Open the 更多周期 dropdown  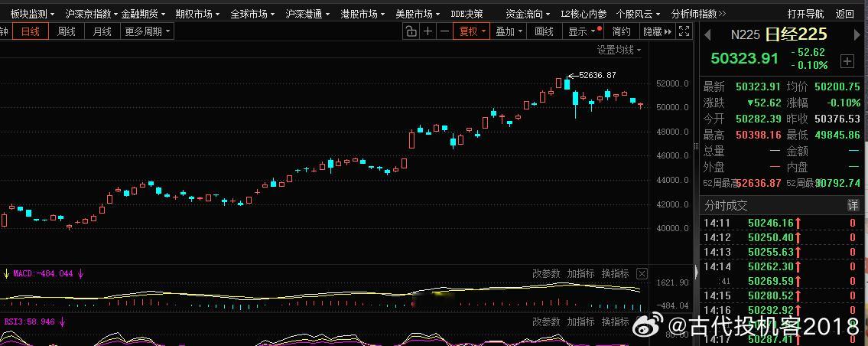(148, 31)
